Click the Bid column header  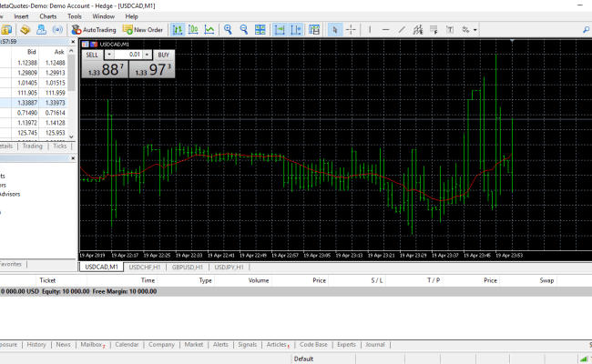pos(32,52)
